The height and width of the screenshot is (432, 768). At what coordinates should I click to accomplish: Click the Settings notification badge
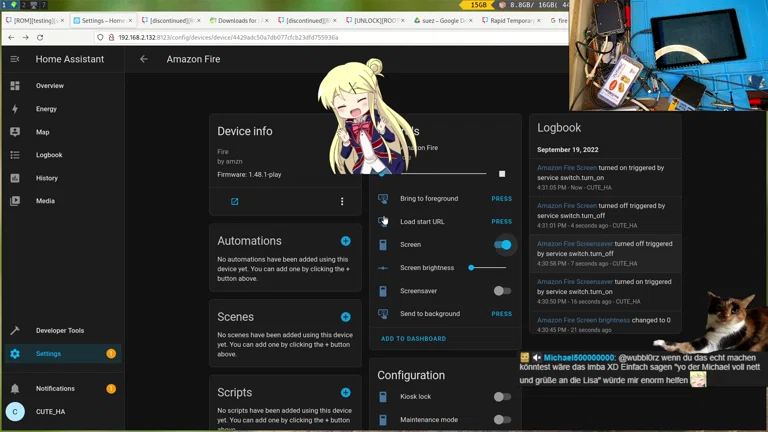click(111, 354)
